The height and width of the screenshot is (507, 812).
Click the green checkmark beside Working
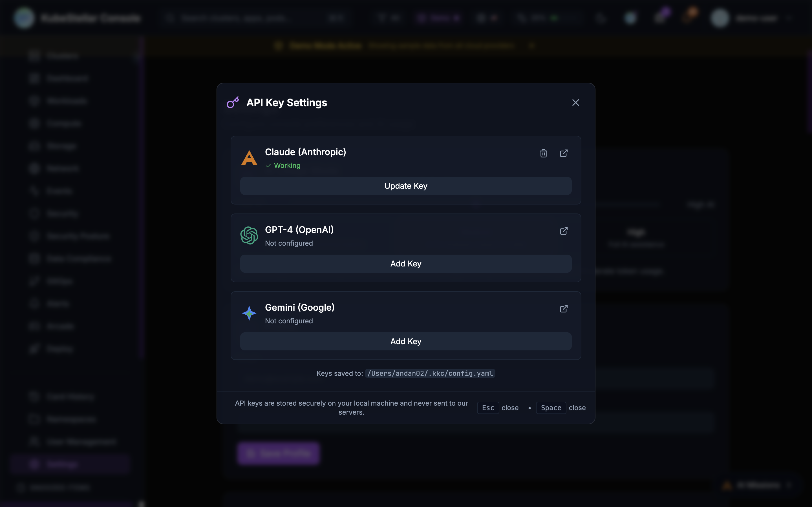pyautogui.click(x=268, y=166)
